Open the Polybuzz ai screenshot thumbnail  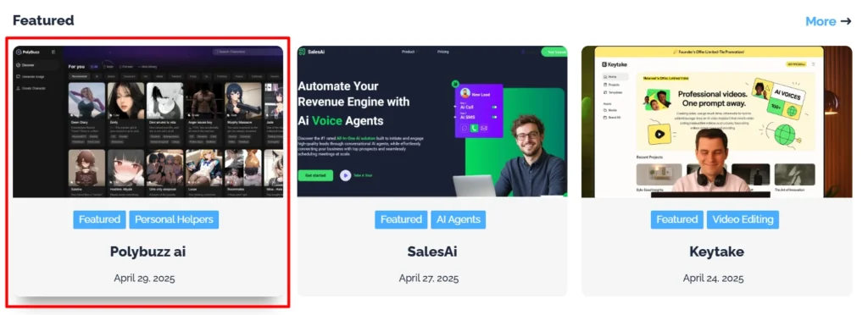click(x=147, y=121)
